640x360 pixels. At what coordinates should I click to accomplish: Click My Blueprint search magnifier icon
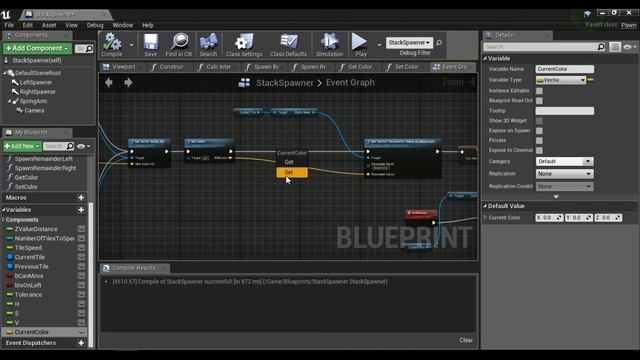[70, 146]
